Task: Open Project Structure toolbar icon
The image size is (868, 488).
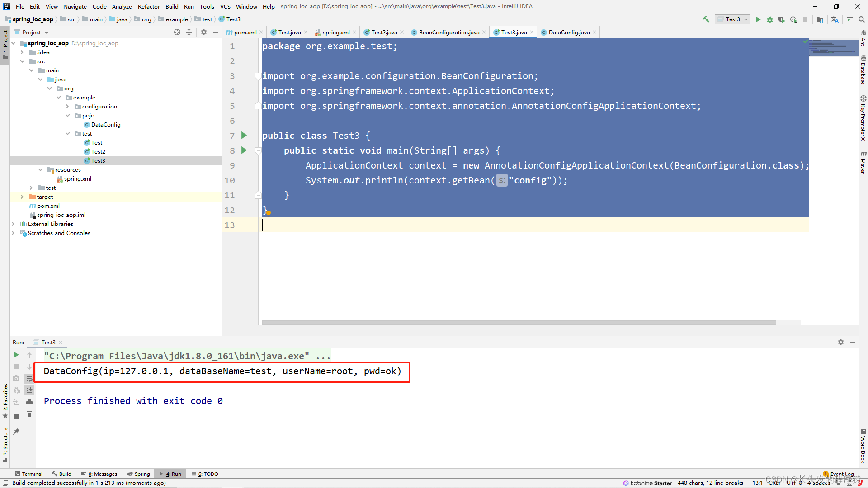Action: coord(820,19)
